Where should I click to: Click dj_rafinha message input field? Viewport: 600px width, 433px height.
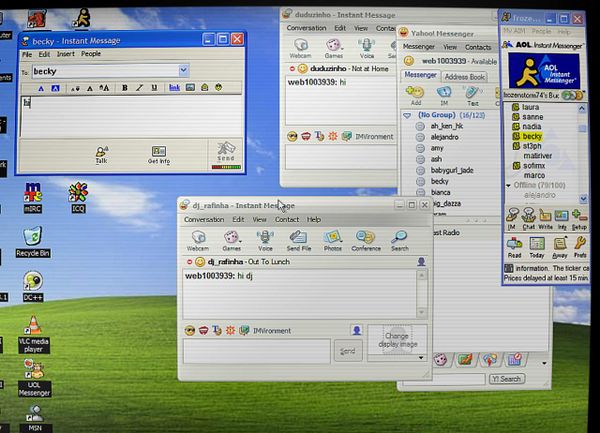[x=257, y=351]
